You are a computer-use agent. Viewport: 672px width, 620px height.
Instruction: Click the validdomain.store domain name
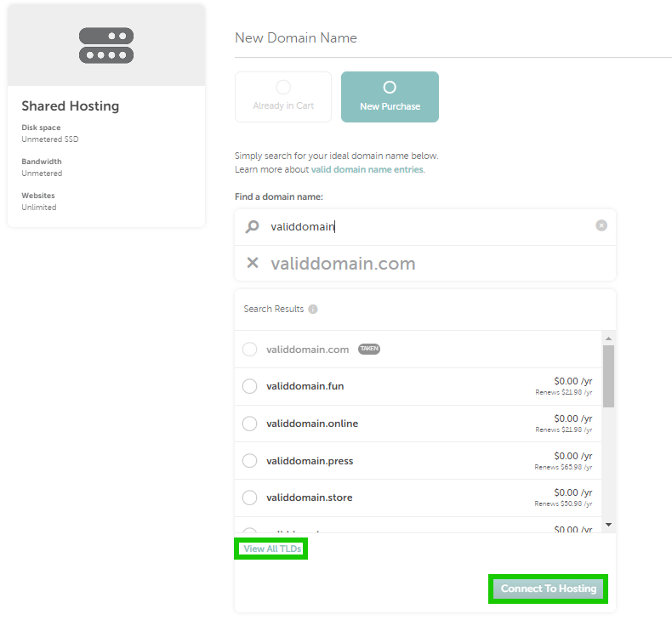(310, 498)
